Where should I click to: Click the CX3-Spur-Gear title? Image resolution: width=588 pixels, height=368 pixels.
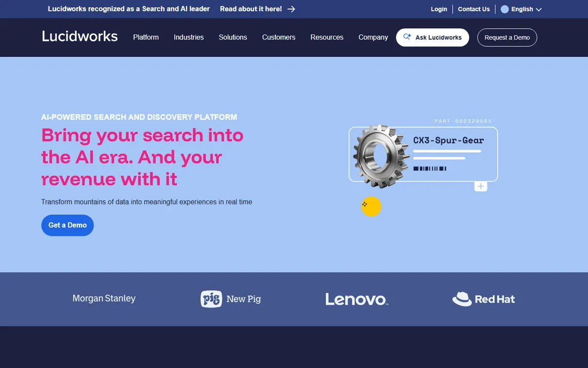click(448, 140)
